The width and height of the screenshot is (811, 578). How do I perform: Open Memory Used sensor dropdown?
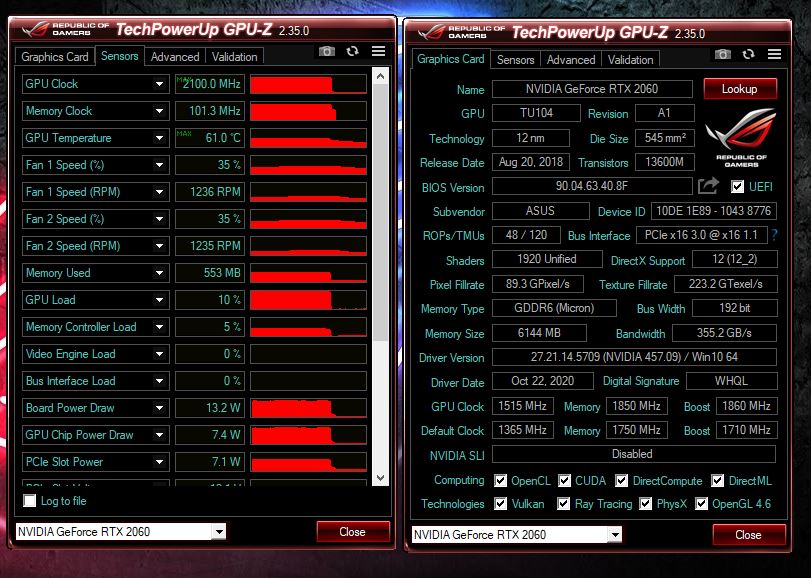[x=159, y=273]
